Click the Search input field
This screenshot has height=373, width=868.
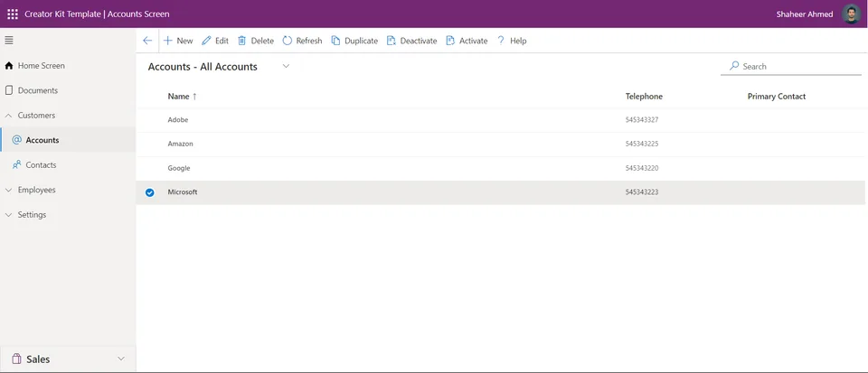pos(792,66)
